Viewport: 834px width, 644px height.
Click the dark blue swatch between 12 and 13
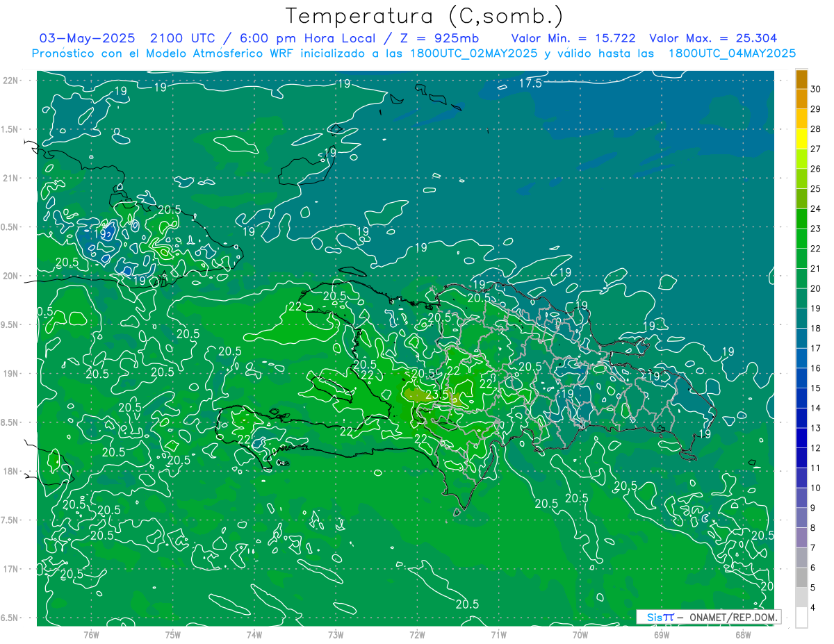pos(802,438)
